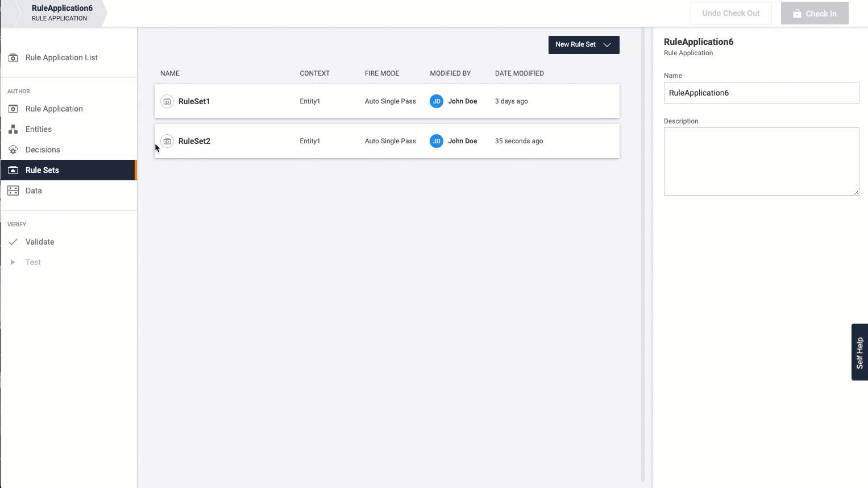868x488 pixels.
Task: Click the '35 seconds ago' date
Action: tap(519, 141)
